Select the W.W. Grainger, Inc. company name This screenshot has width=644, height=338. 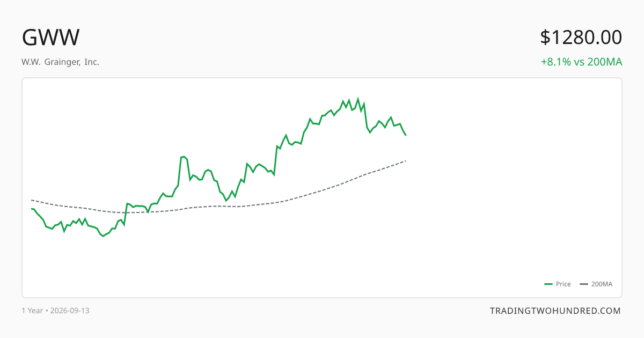60,62
